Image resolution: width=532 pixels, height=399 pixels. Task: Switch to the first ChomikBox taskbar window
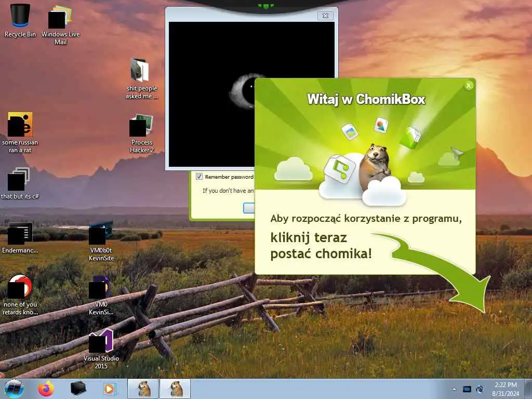tap(143, 389)
